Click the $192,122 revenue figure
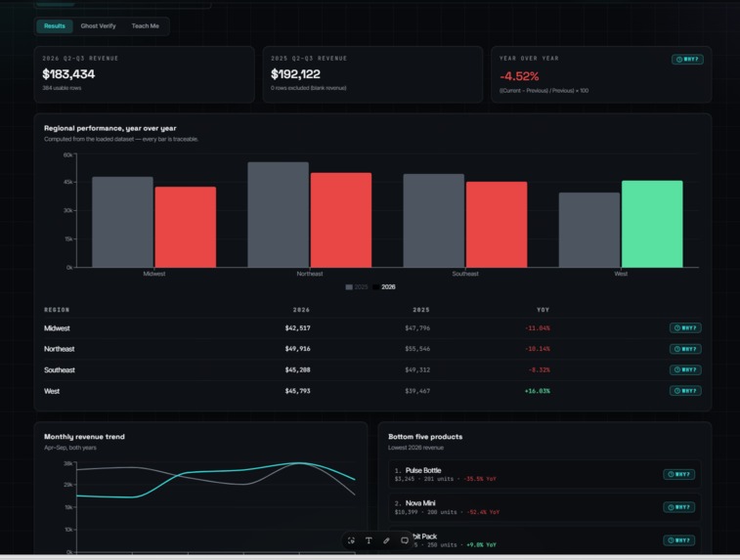Viewport: 740px width, 560px height. pyautogui.click(x=295, y=74)
